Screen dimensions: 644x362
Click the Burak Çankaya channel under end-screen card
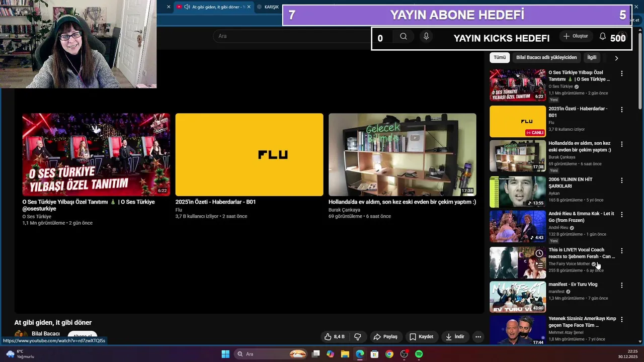(x=344, y=210)
